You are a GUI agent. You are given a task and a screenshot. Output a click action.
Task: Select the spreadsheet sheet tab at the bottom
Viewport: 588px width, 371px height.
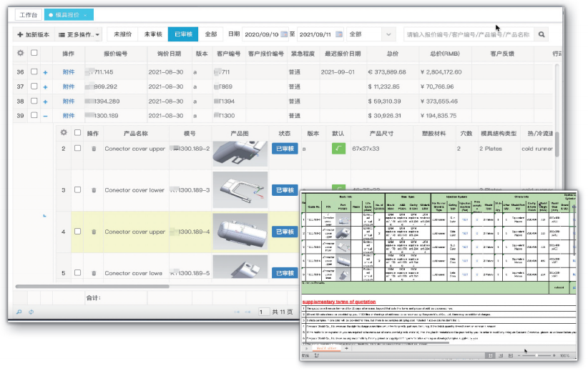(326, 348)
